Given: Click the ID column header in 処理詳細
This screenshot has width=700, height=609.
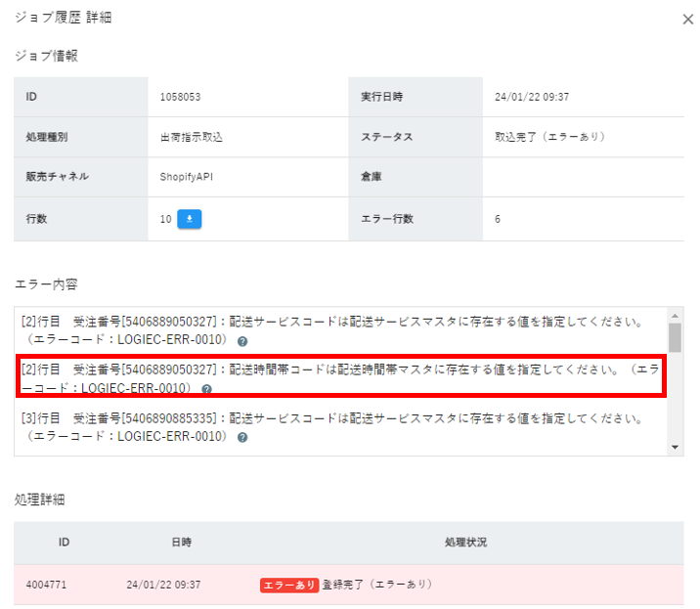Looking at the screenshot, I should coord(65,542).
